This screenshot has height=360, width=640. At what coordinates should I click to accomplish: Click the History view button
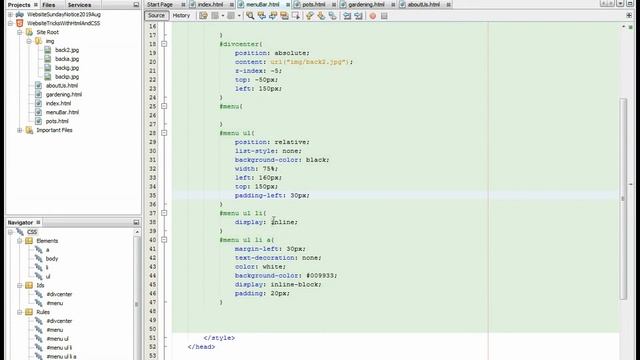click(x=181, y=16)
